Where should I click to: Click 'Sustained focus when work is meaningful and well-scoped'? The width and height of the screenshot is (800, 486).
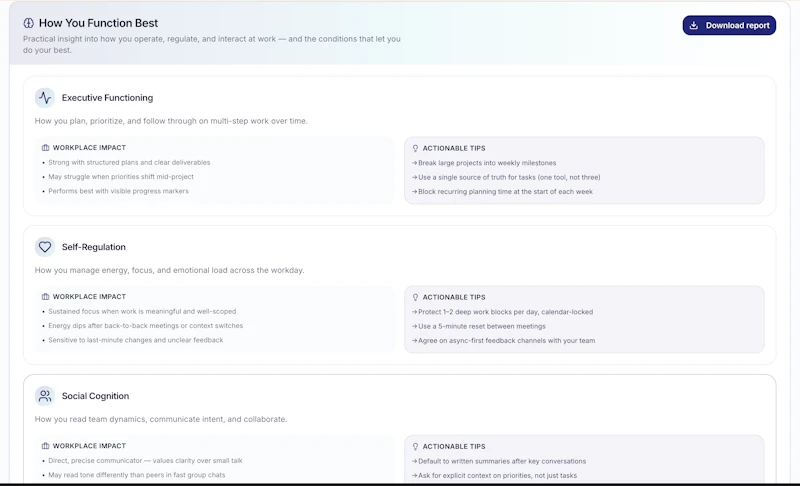pyautogui.click(x=142, y=311)
